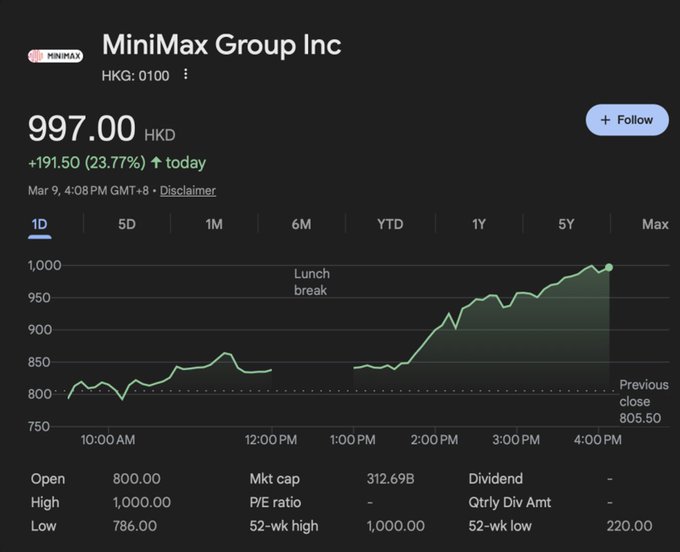Viewport: 680px width, 552px height.
Task: Select the 1D time range tab
Action: click(39, 224)
